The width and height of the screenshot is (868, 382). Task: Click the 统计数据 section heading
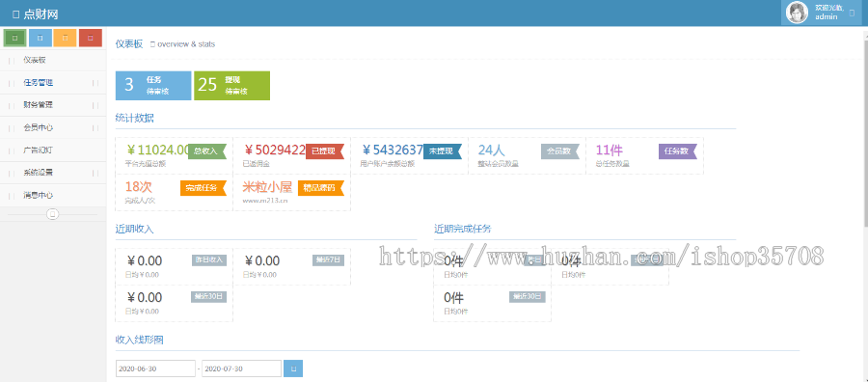coord(134,118)
